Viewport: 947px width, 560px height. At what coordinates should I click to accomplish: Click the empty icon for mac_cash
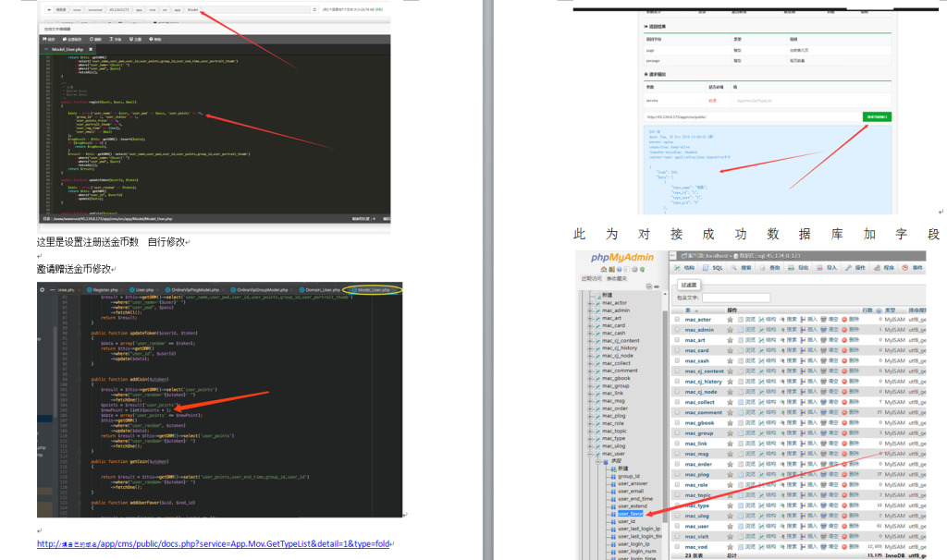coord(824,360)
